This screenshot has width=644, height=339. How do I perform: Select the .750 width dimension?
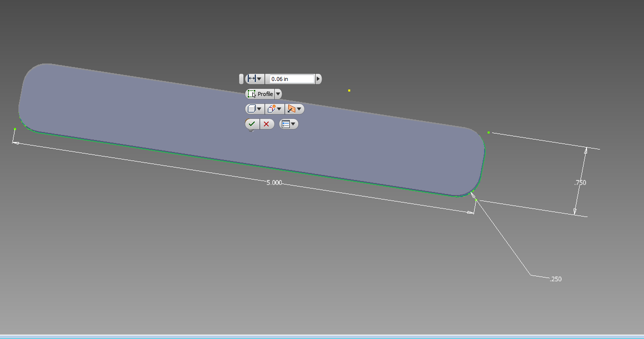(x=580, y=183)
